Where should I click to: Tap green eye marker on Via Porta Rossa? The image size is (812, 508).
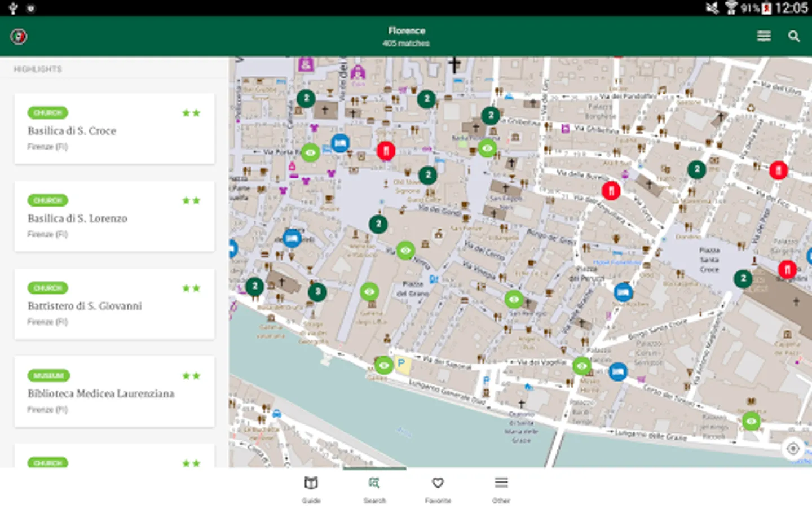(x=310, y=152)
